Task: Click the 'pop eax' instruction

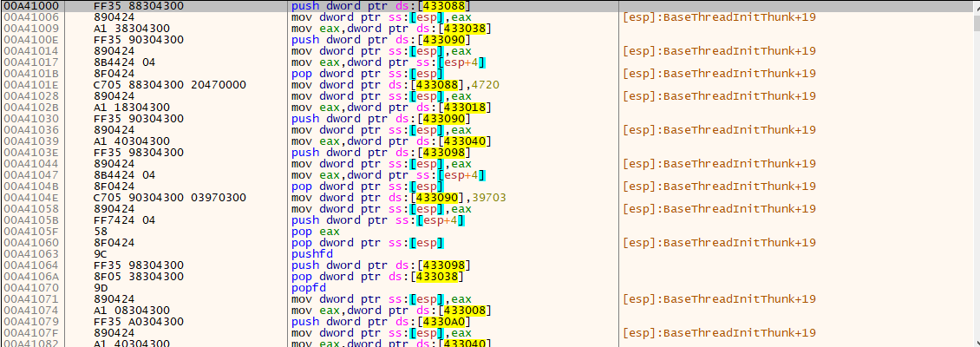Action: pyautogui.click(x=316, y=231)
